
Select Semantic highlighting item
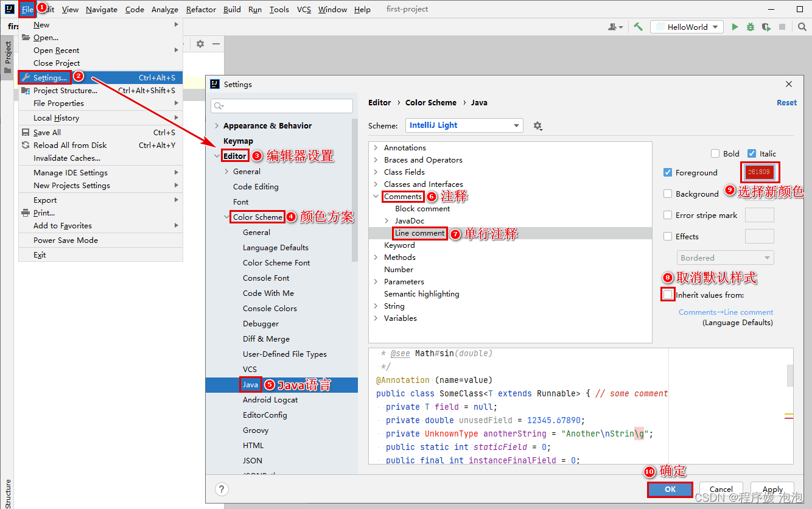pyautogui.click(x=422, y=293)
